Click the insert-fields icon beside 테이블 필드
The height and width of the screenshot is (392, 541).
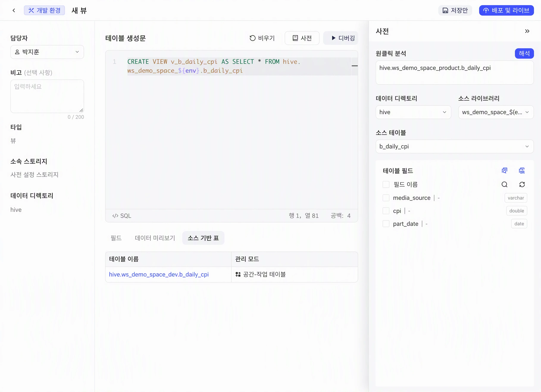tap(522, 171)
